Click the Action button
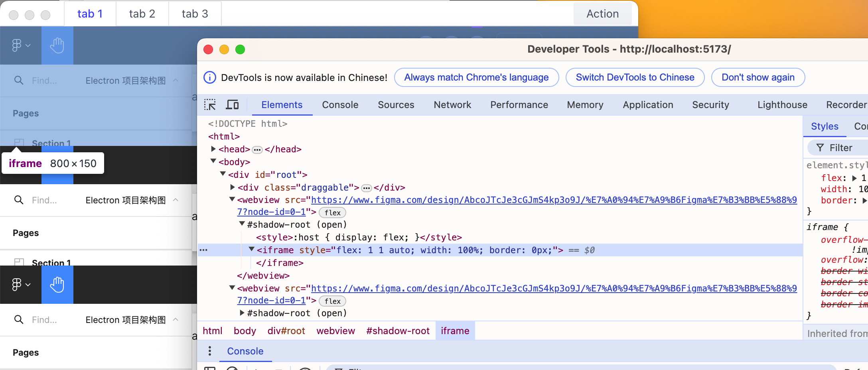Image resolution: width=868 pixels, height=370 pixels. (602, 14)
